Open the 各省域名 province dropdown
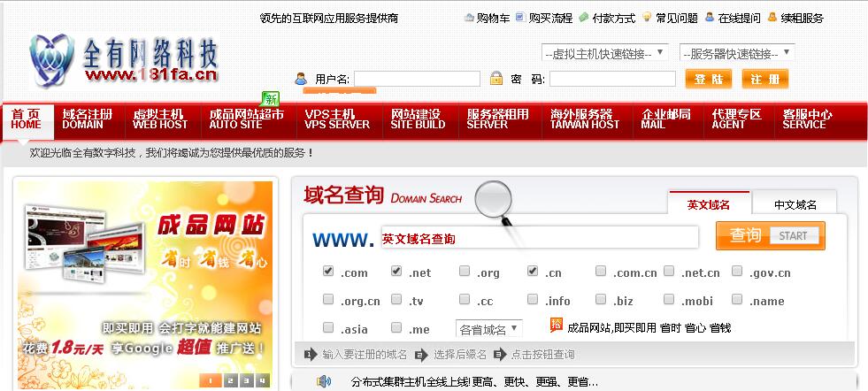Screen dimensions: 868x391 tap(489, 329)
